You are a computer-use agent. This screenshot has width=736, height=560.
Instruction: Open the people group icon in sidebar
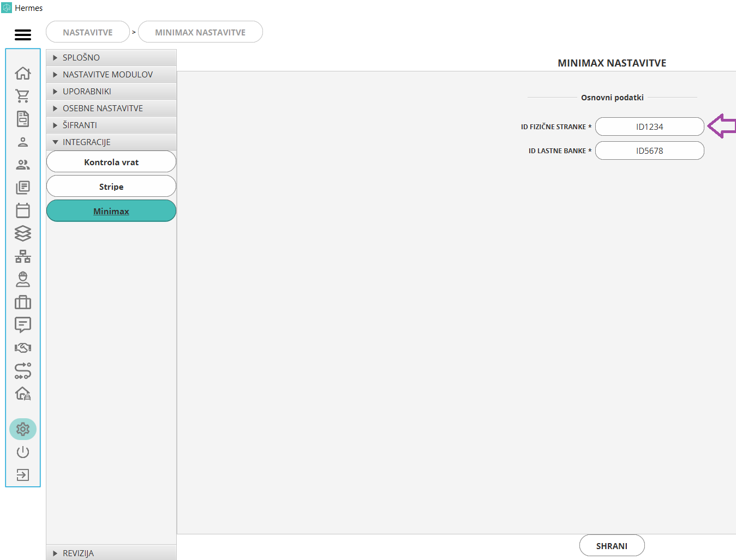[x=23, y=165]
